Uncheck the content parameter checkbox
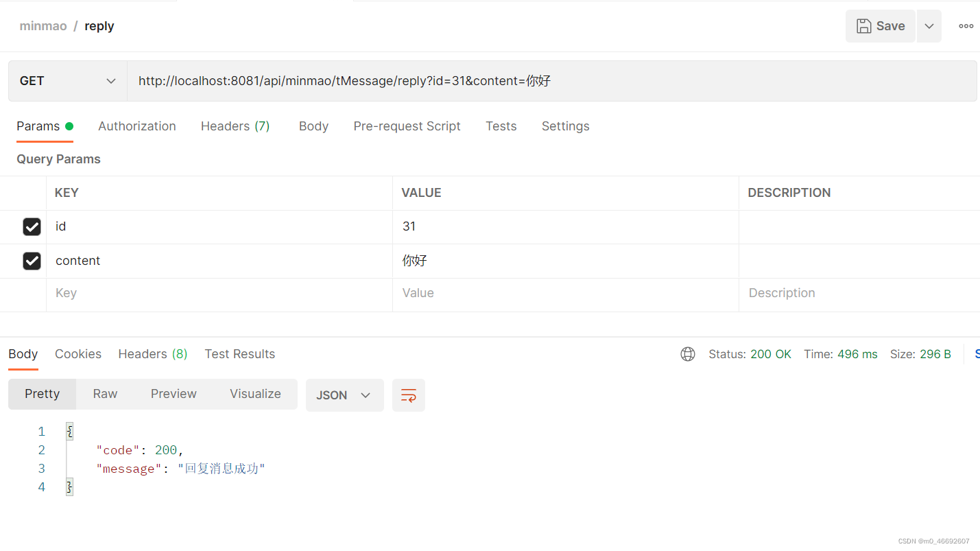The width and height of the screenshot is (980, 551). 32,261
